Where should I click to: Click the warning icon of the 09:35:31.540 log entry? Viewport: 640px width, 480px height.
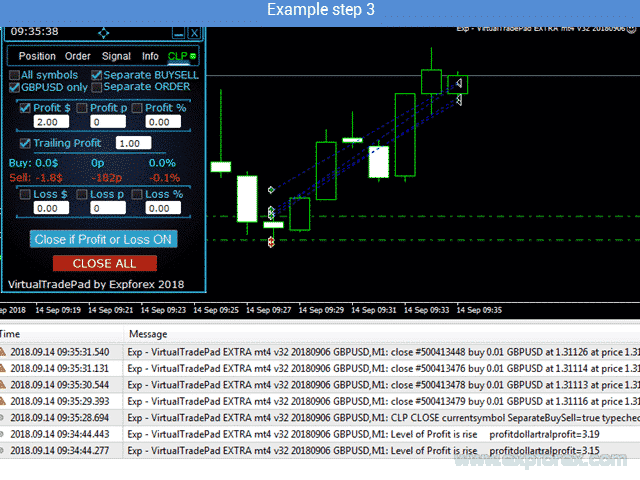(x=4, y=352)
